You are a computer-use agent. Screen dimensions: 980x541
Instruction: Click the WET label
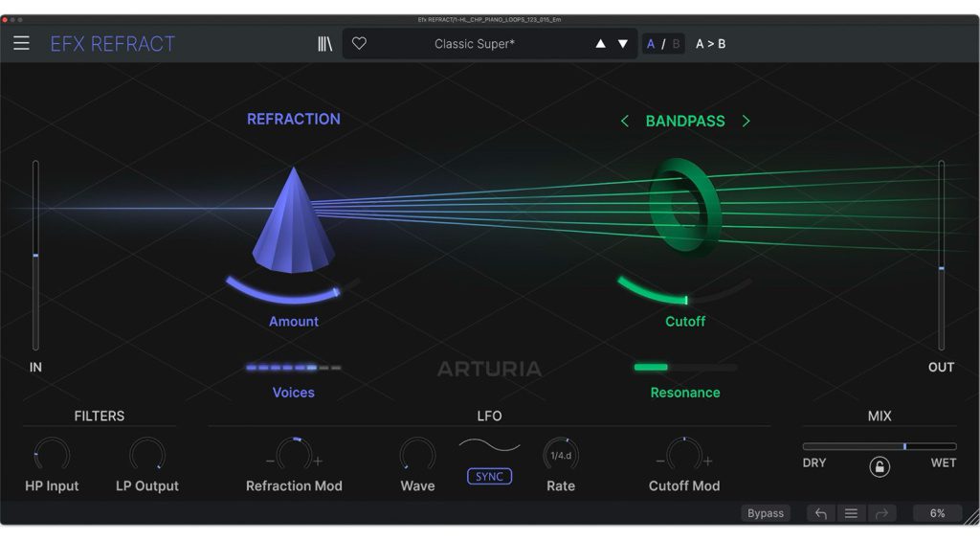click(943, 463)
